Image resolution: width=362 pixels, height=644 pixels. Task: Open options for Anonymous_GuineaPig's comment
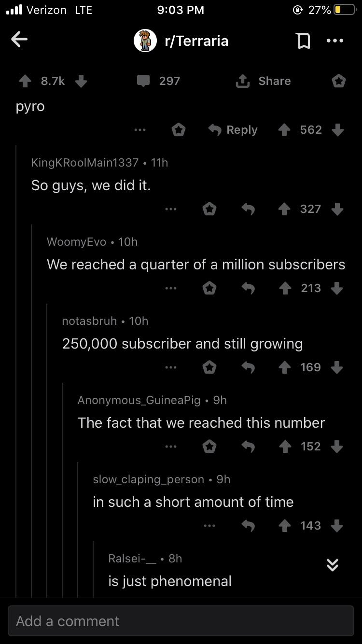click(x=171, y=446)
